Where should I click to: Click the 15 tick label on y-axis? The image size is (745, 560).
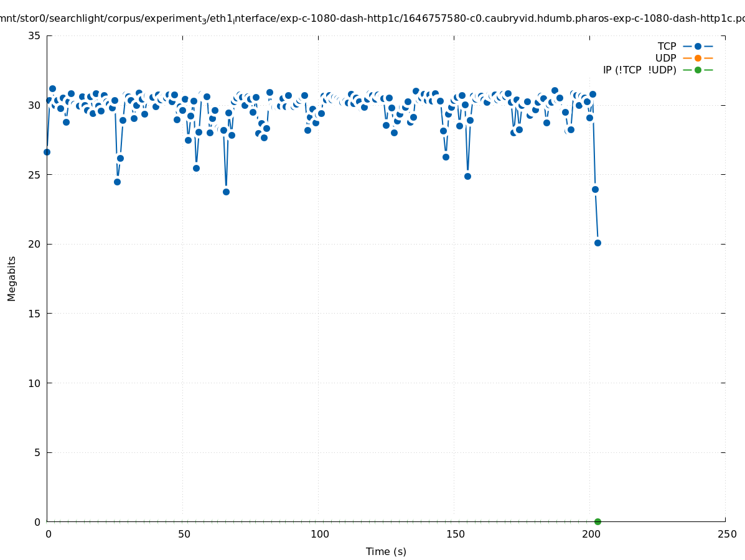coord(35,314)
